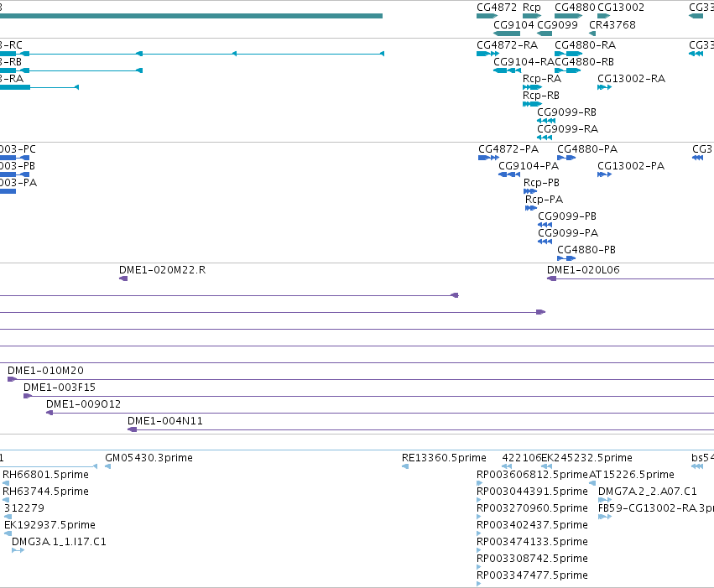714x588 pixels.
Task: Select BAC clone DME1-020M22.R
Action: pyautogui.click(x=162, y=270)
